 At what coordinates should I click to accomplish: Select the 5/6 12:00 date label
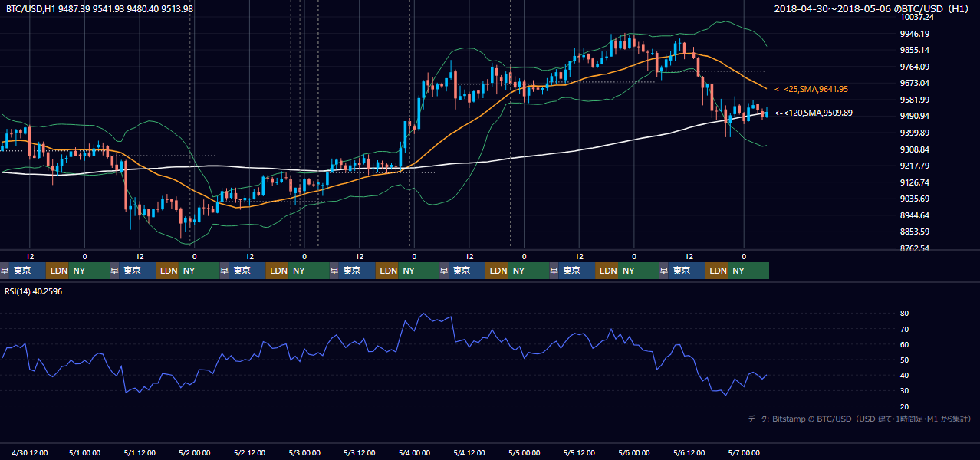[689, 453]
